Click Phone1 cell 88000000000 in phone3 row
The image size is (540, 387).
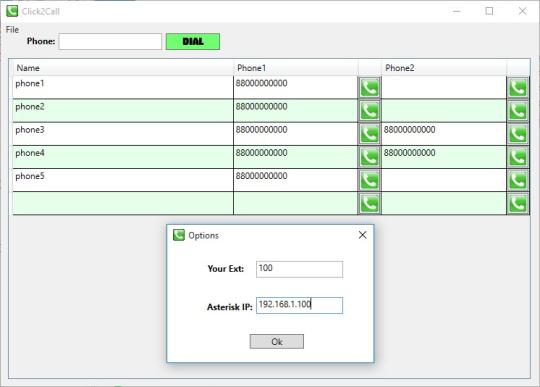coord(296,134)
